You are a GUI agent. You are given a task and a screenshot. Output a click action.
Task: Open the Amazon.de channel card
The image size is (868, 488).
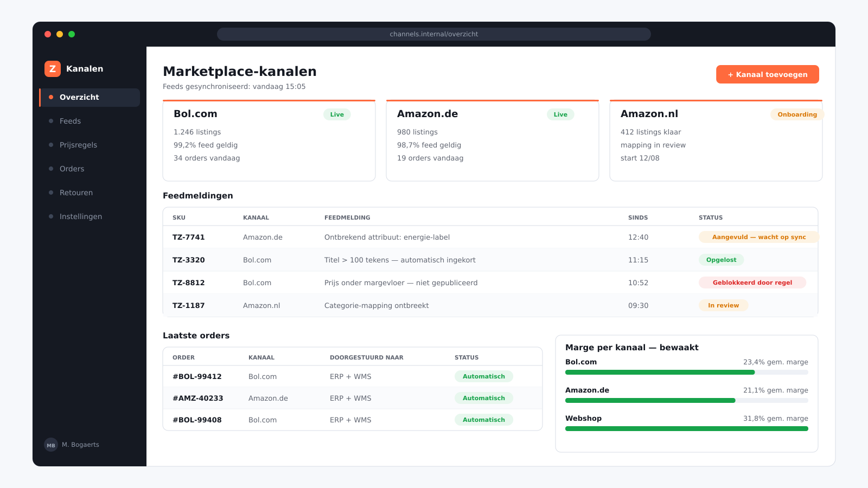493,140
